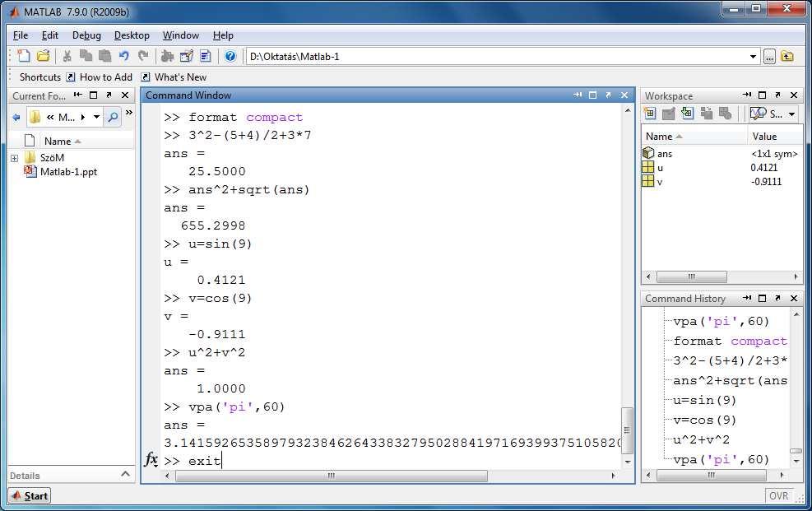Click the Cut scissors icon
The image size is (812, 511).
pyautogui.click(x=67, y=56)
